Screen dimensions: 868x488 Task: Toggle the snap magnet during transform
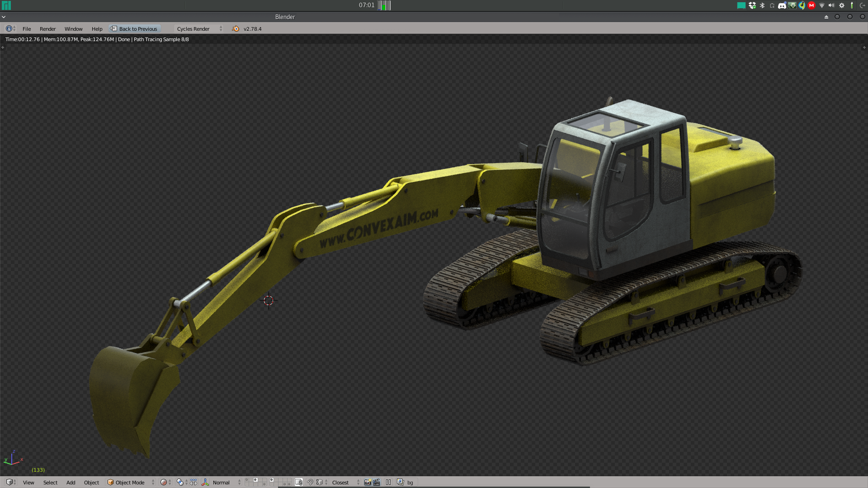point(310,482)
